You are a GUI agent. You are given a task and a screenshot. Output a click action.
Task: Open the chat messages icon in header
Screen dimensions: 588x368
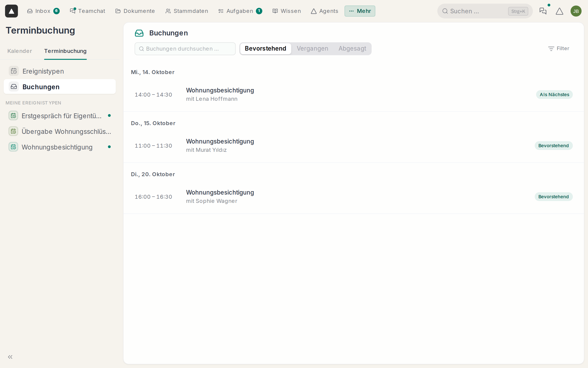click(543, 11)
